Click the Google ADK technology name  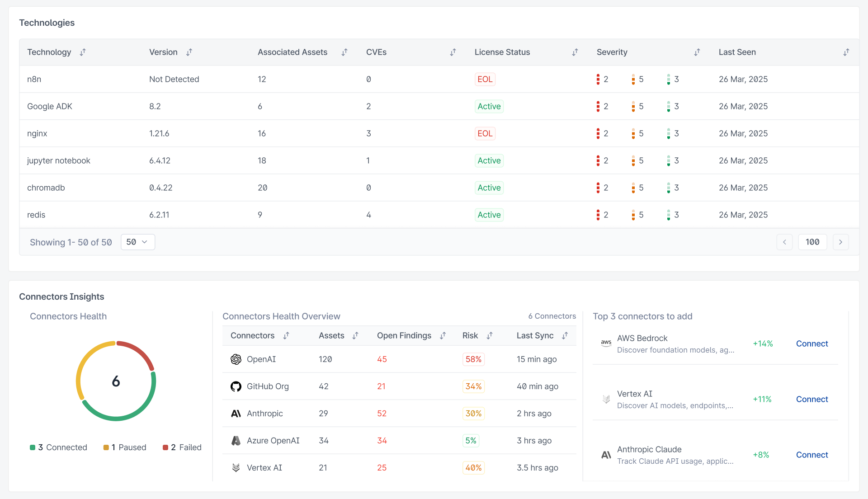[x=50, y=107]
